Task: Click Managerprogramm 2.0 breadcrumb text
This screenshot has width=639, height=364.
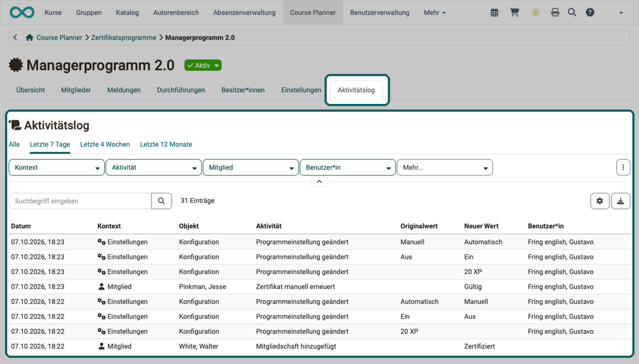Action: tap(199, 37)
